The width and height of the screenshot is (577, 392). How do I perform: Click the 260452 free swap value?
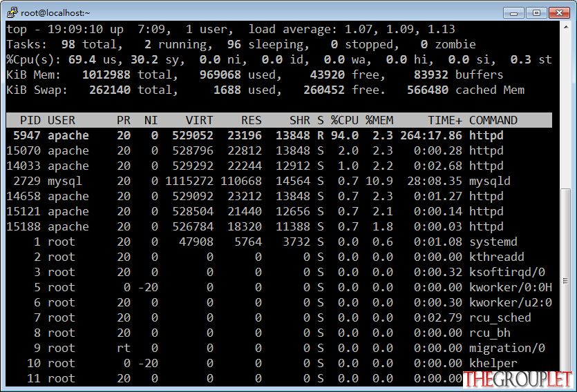pos(324,90)
